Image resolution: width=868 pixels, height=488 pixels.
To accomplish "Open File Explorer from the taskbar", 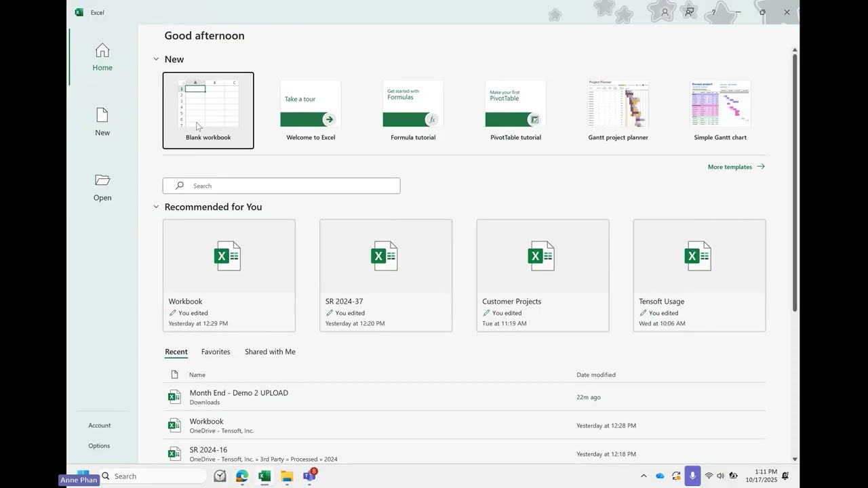I will pos(287,476).
